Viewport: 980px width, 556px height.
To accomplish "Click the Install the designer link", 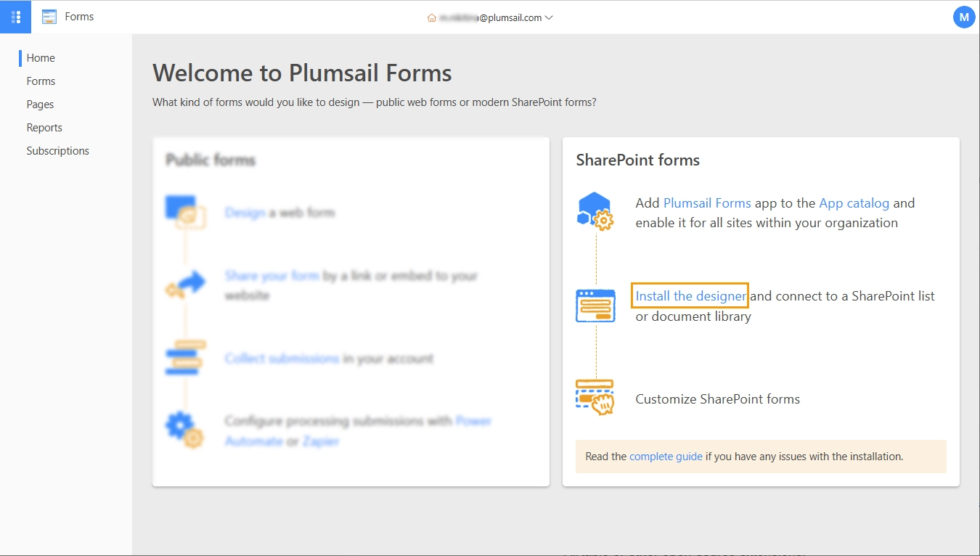I will pyautogui.click(x=690, y=295).
